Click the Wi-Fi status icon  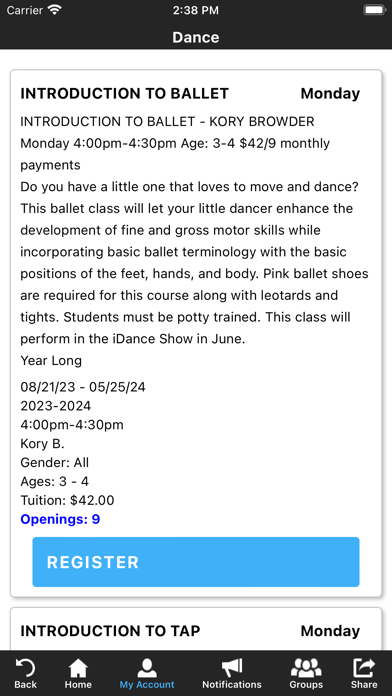(55, 10)
